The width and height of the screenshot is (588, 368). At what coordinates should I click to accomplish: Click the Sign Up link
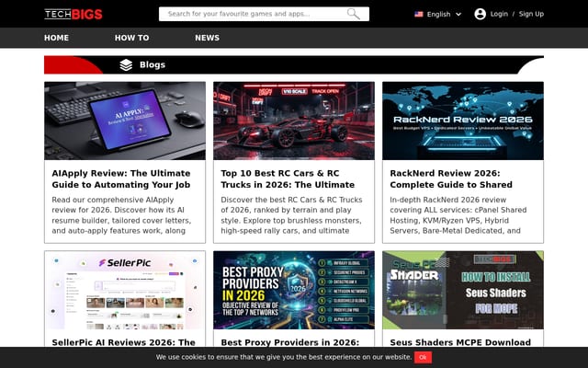pos(531,14)
